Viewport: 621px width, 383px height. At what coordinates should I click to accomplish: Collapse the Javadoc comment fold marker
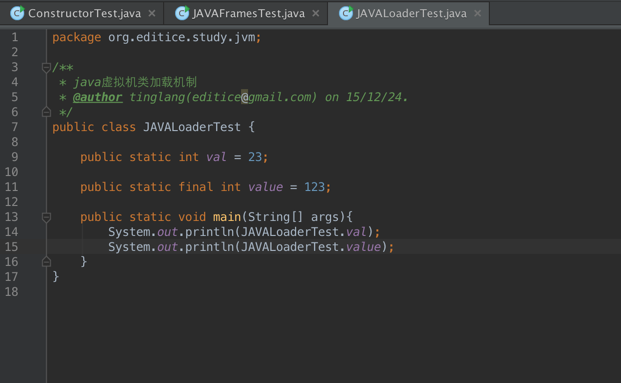pyautogui.click(x=46, y=68)
